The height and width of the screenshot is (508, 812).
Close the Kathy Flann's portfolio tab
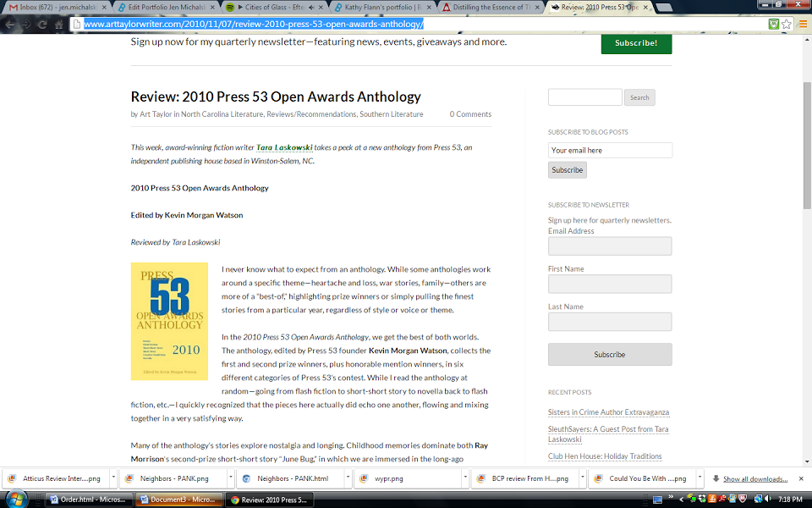click(x=429, y=8)
